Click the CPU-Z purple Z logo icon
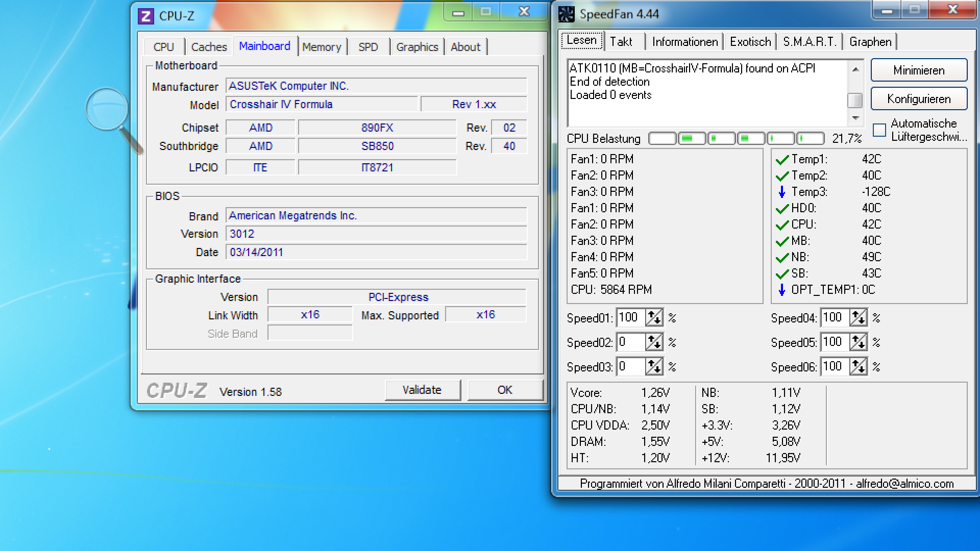 tap(146, 16)
